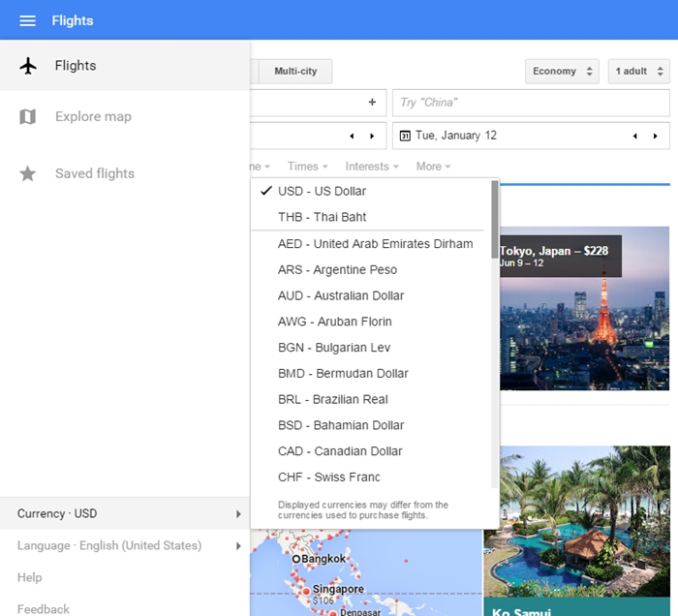Select the Multi-city trip tab

click(295, 72)
